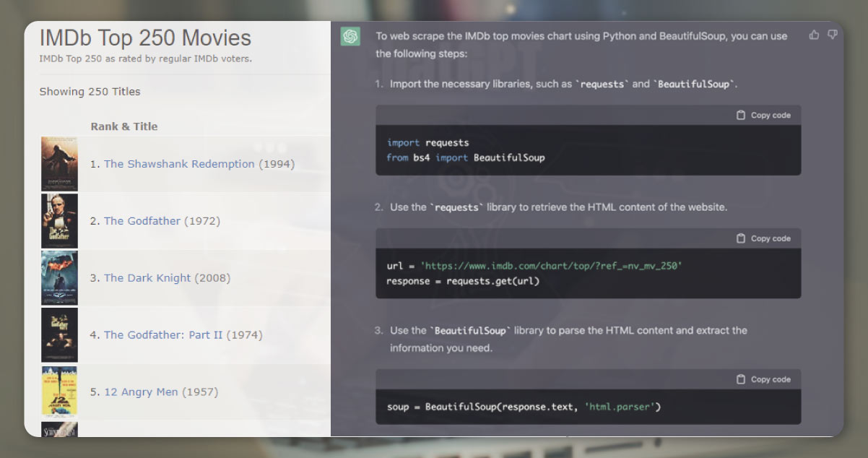Click the ChatGPT logo avatar
The height and width of the screenshot is (458, 868).
click(x=350, y=36)
